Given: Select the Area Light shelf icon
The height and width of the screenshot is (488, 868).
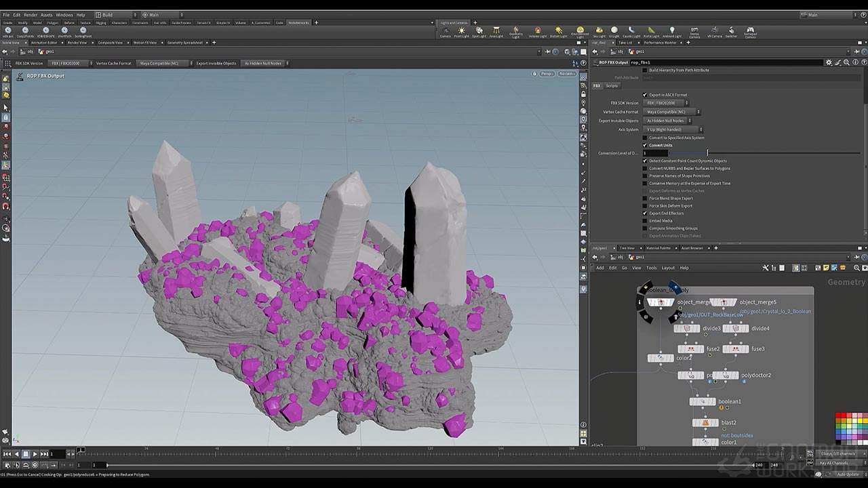Looking at the screenshot, I should pos(496,32).
